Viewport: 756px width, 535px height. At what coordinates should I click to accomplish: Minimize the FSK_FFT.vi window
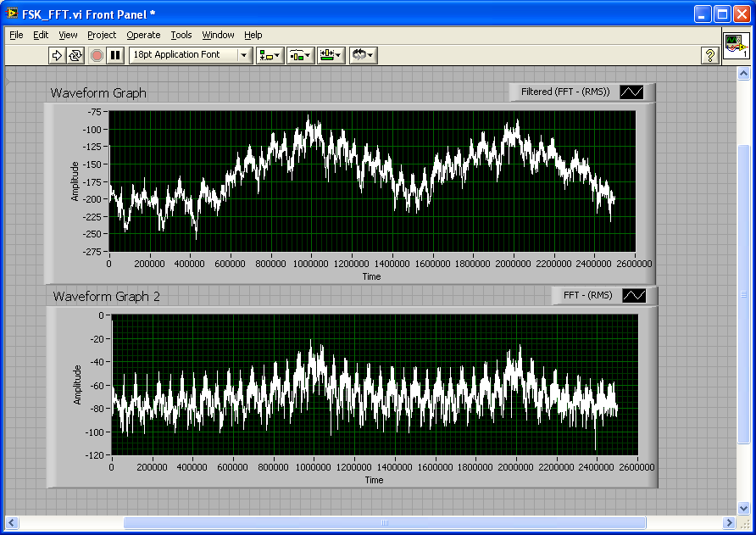point(703,14)
